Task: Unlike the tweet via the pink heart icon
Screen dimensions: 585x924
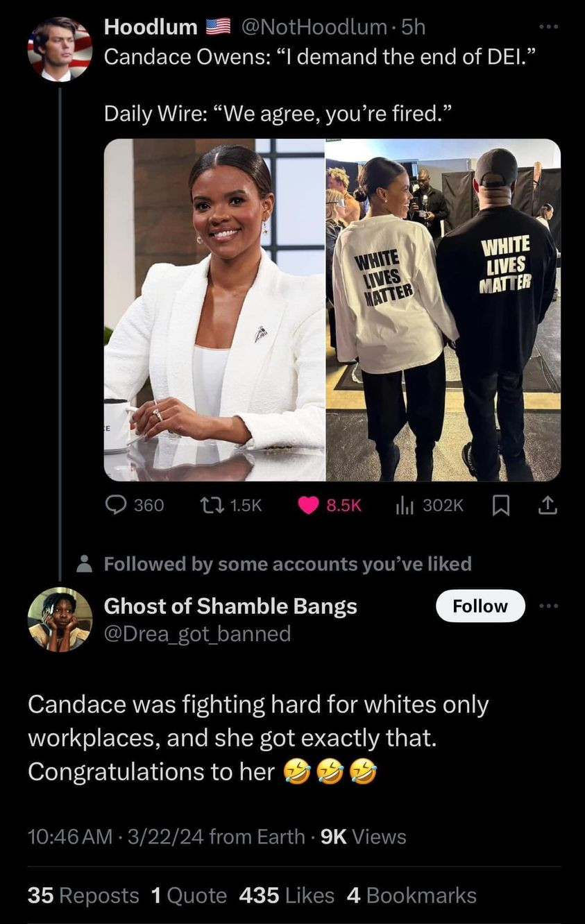Action: tap(309, 506)
